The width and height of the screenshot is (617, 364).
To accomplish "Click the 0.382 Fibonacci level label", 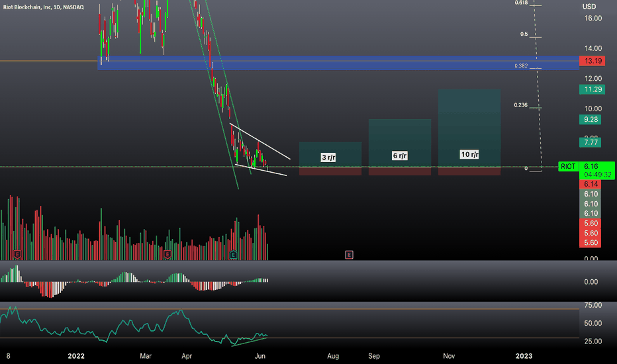I will [x=521, y=66].
